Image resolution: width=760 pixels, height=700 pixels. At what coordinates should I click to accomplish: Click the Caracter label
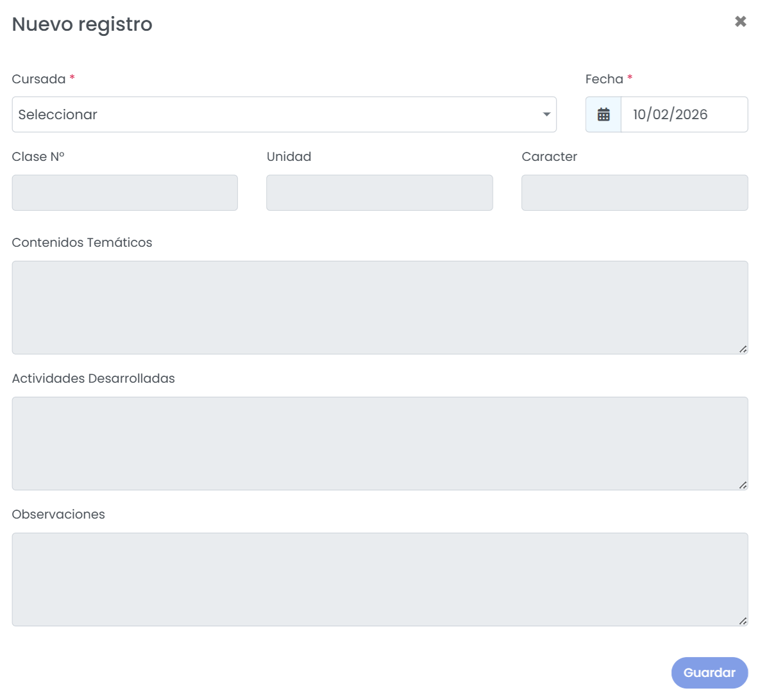549,156
